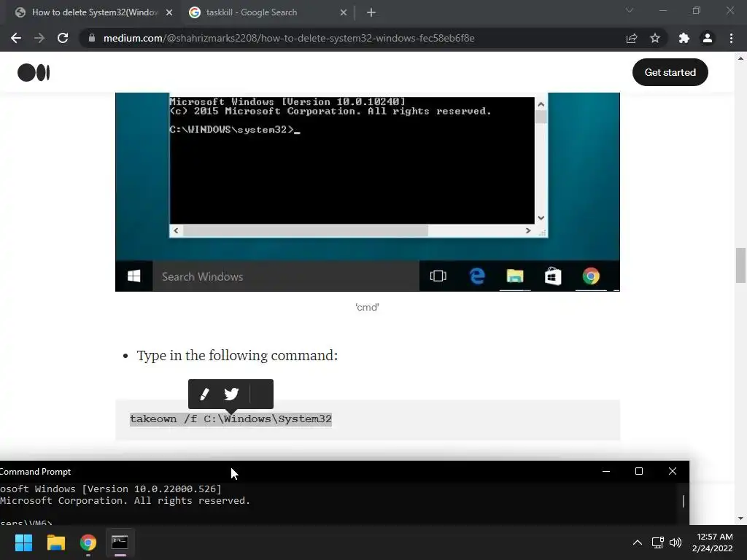Viewport: 747px width, 560px height.
Task: Open File Explorer from the taskbar
Action: (55, 542)
